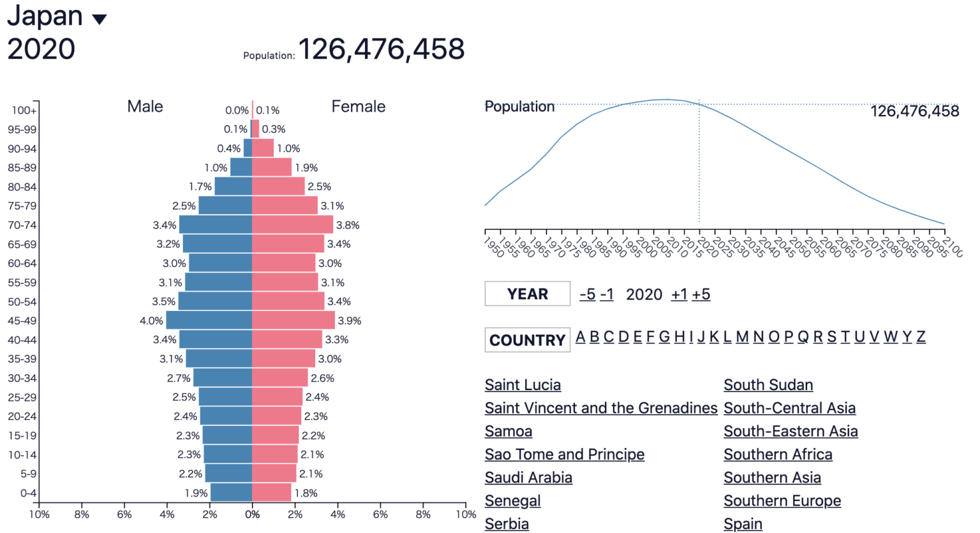Open the Japan country dropdown arrow
This screenshot has height=533, width=980.
(x=100, y=19)
